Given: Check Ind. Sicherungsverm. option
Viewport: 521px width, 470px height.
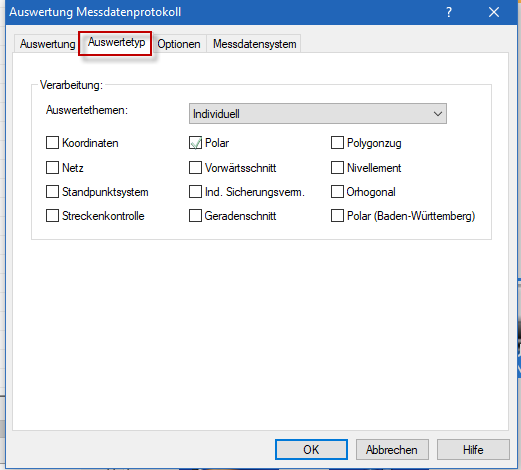Looking at the screenshot, I should tap(195, 192).
